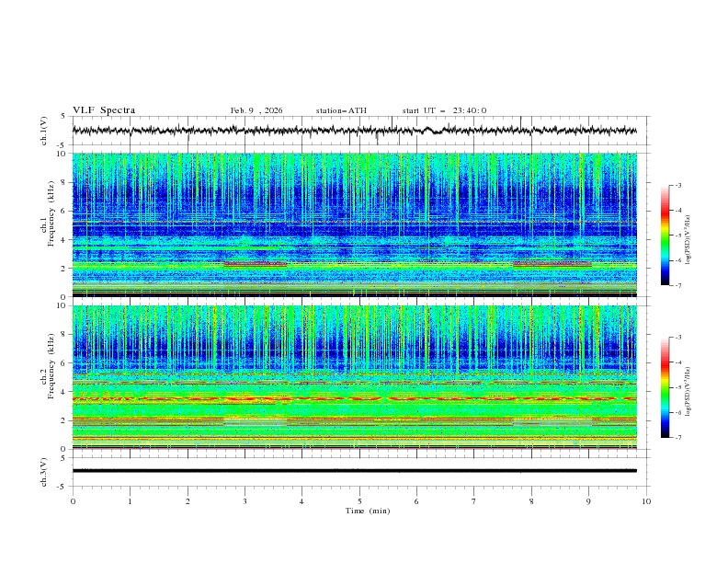The height and width of the screenshot is (563, 728).
Task: Click the ch.2 spectrogram panel
Action: pos(354,377)
